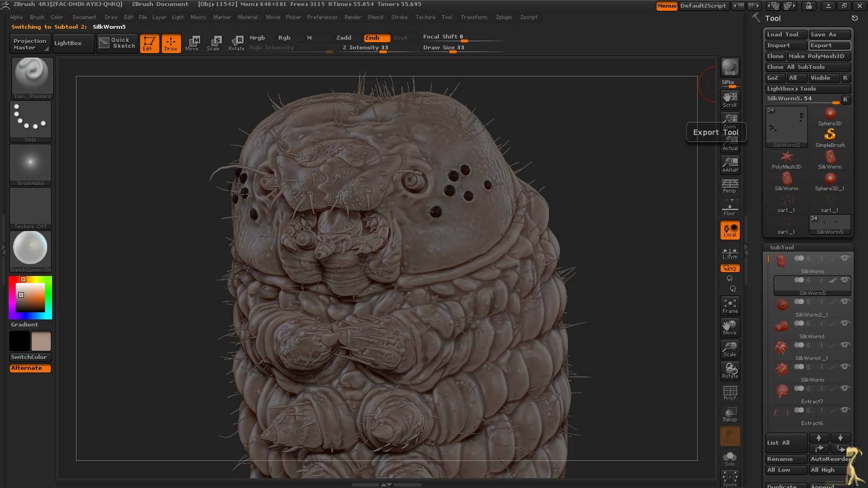This screenshot has height=488, width=868.
Task: Open the Alpha menu
Action: [16, 17]
